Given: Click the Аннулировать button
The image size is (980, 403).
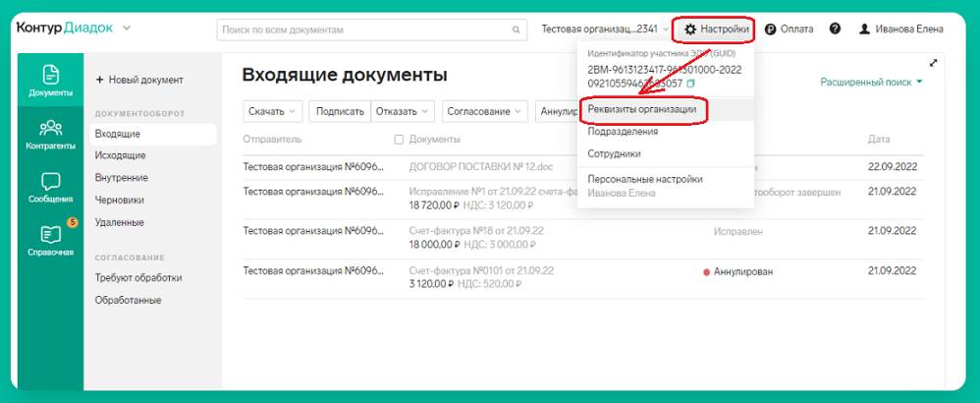Looking at the screenshot, I should coord(556,111).
